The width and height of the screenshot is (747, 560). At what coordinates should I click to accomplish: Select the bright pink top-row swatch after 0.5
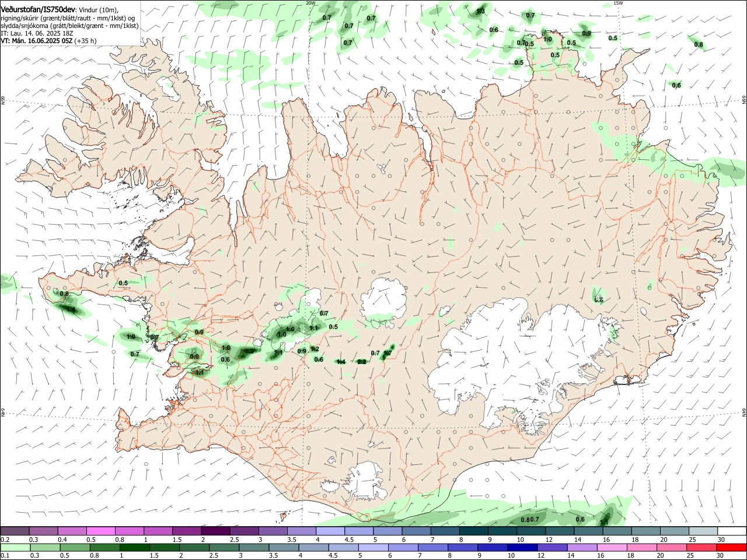[x=101, y=531]
